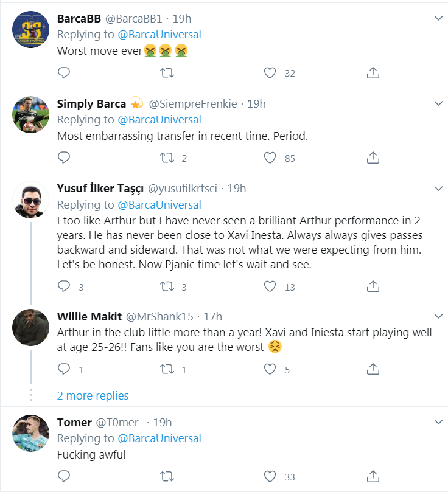The width and height of the screenshot is (448, 492).
Task: Show the 2 more replies
Action: pos(93,396)
